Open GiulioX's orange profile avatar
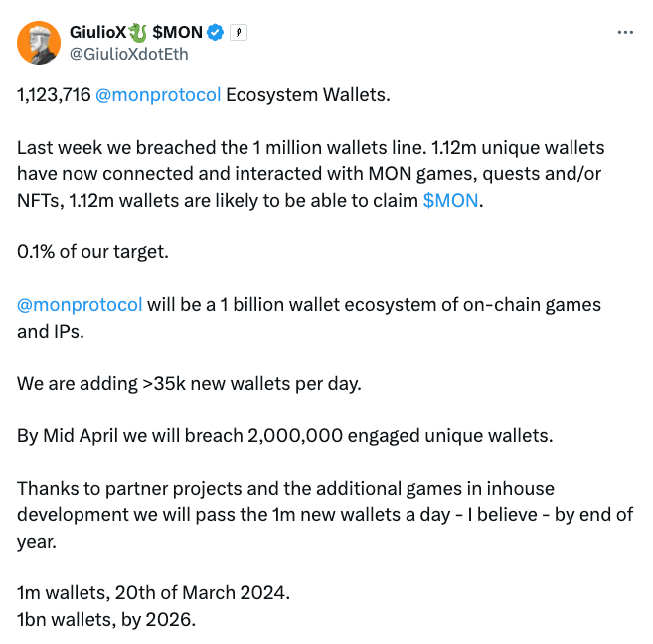This screenshot has width=653, height=644. [x=39, y=43]
